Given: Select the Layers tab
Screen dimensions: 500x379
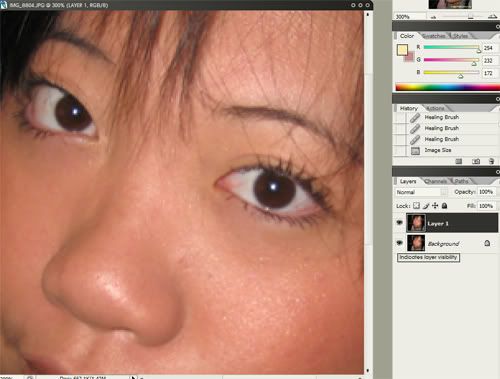Looking at the screenshot, I should pyautogui.click(x=408, y=181).
